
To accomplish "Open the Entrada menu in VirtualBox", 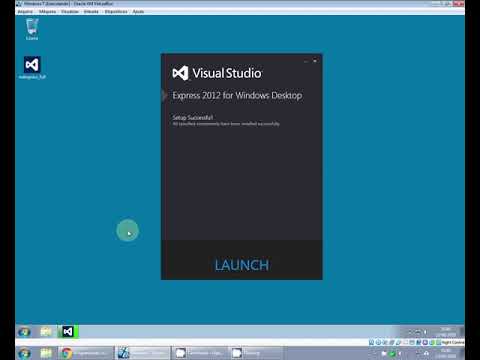I will [x=91, y=12].
